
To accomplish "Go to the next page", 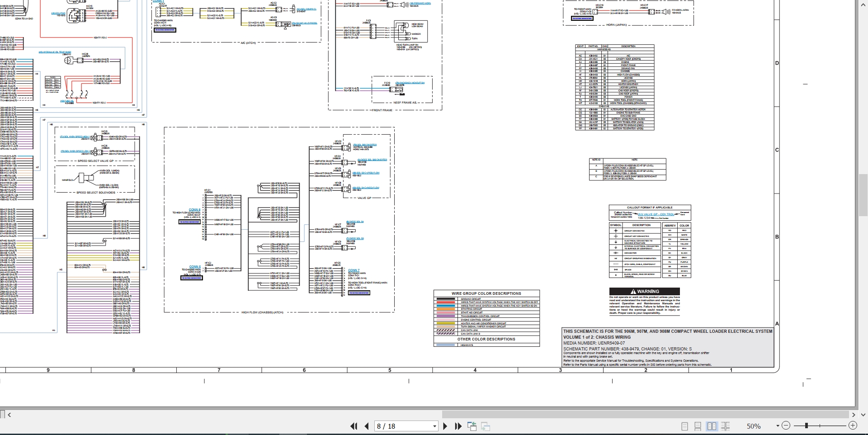I will [445, 426].
